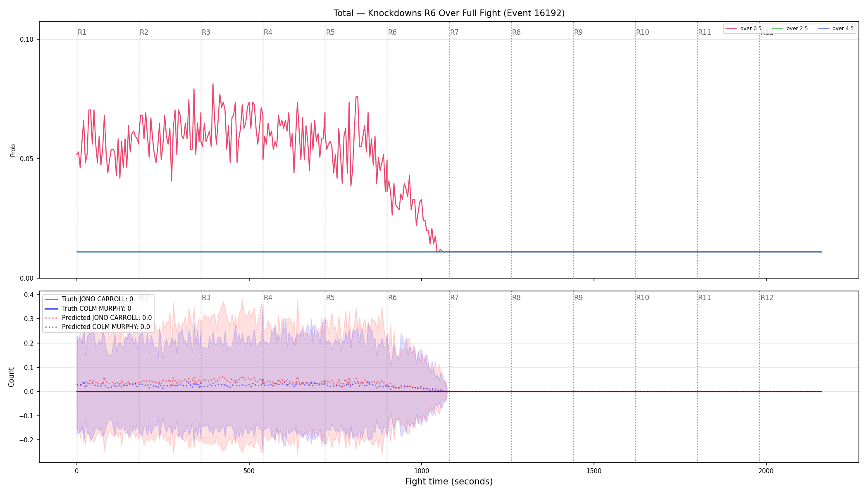
Task: Click the R10 round marker in Prob plot
Action: (x=643, y=33)
